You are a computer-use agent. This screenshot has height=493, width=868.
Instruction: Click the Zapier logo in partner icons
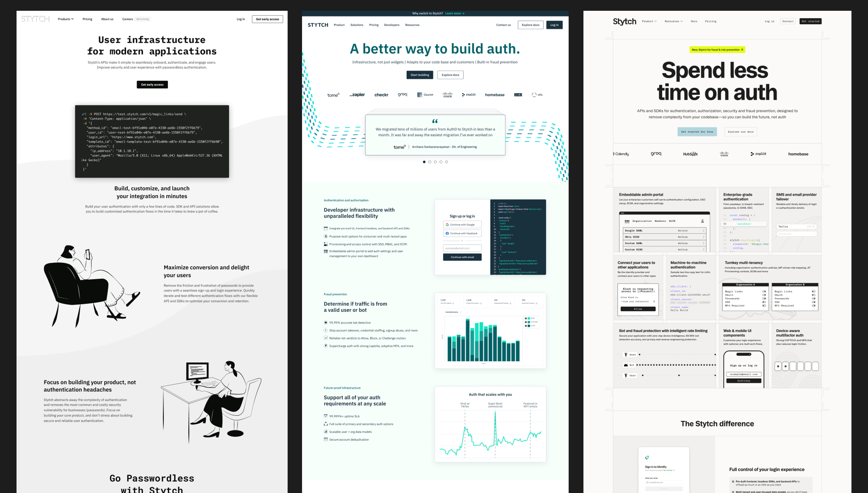(x=357, y=94)
